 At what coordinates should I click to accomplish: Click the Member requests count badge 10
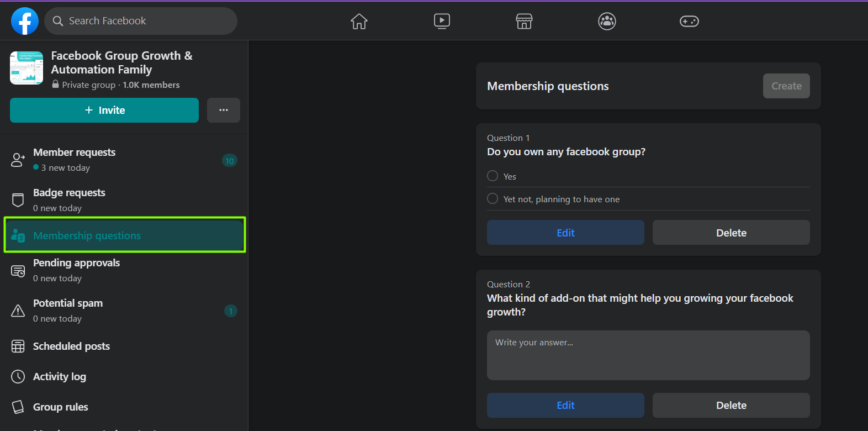pyautogui.click(x=230, y=161)
